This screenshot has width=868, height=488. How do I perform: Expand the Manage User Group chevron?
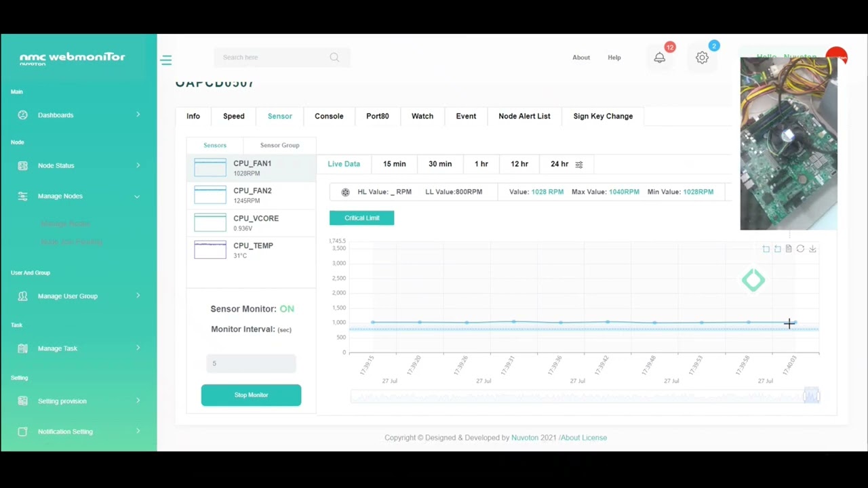[x=138, y=296]
